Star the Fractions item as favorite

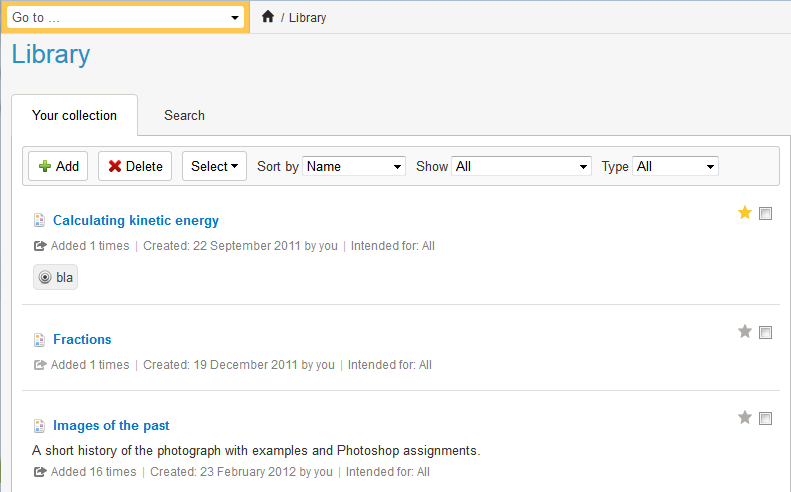tap(745, 332)
